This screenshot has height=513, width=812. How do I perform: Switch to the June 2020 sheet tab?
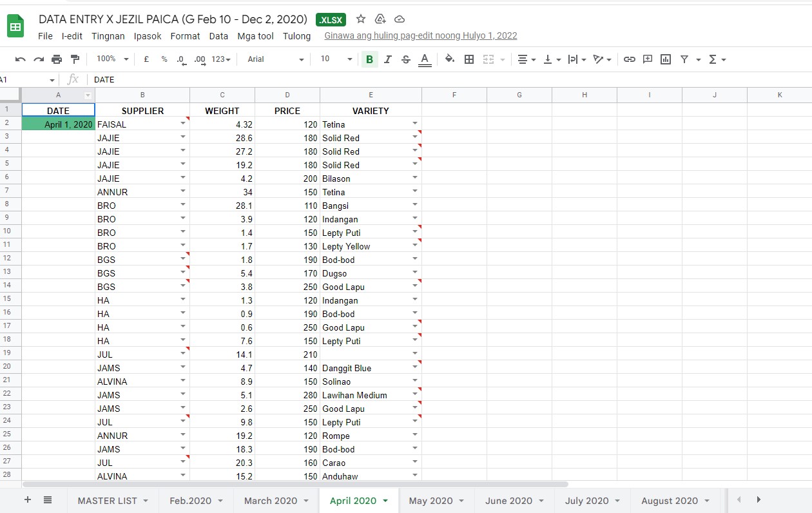click(x=514, y=501)
